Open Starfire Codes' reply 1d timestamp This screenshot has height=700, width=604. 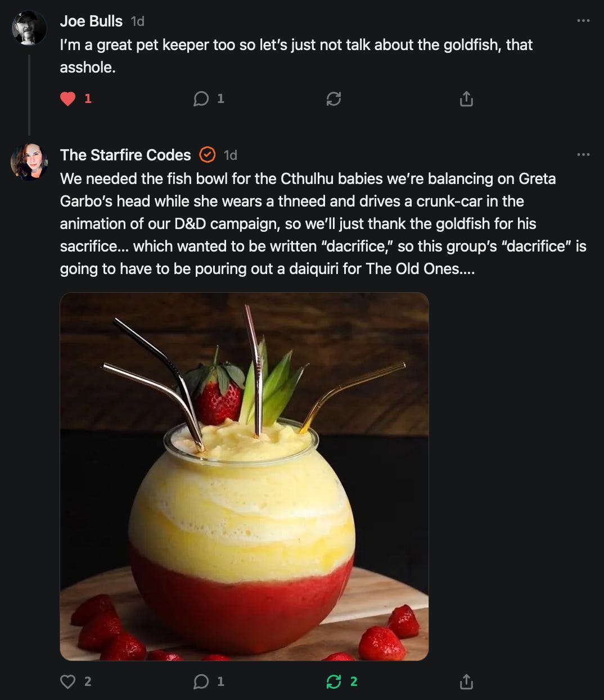click(x=231, y=155)
